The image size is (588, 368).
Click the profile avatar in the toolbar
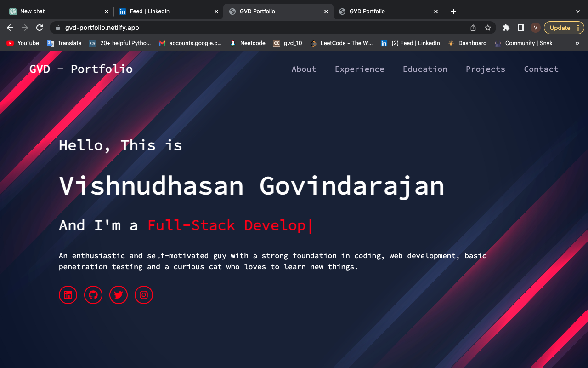(535, 28)
